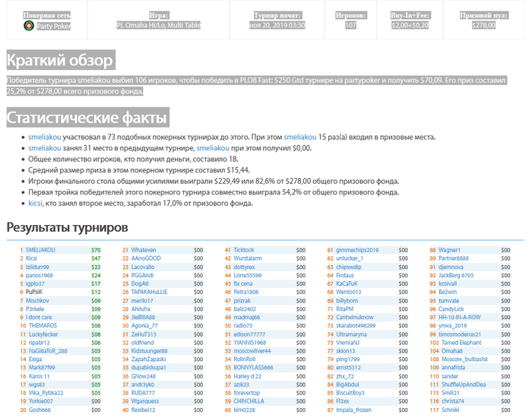Open NaGi8aToR_288 player link

click(x=48, y=351)
